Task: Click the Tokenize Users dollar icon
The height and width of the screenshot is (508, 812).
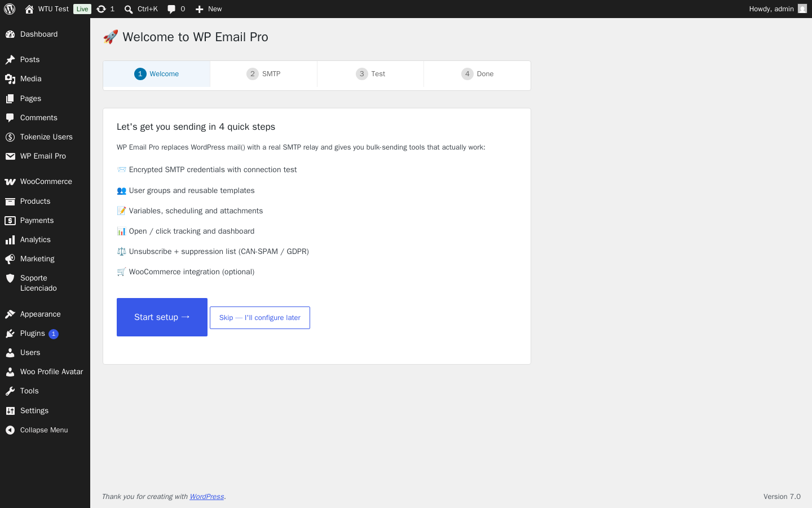Action: pos(10,137)
